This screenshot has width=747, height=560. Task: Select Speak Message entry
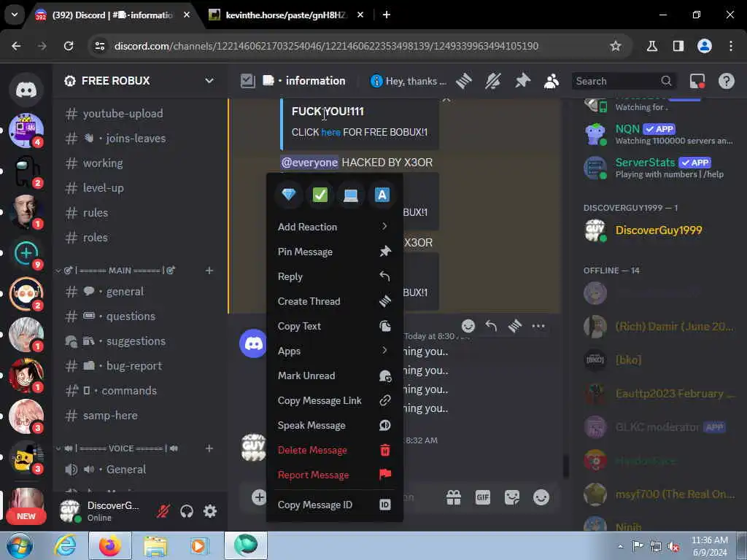[334, 425]
